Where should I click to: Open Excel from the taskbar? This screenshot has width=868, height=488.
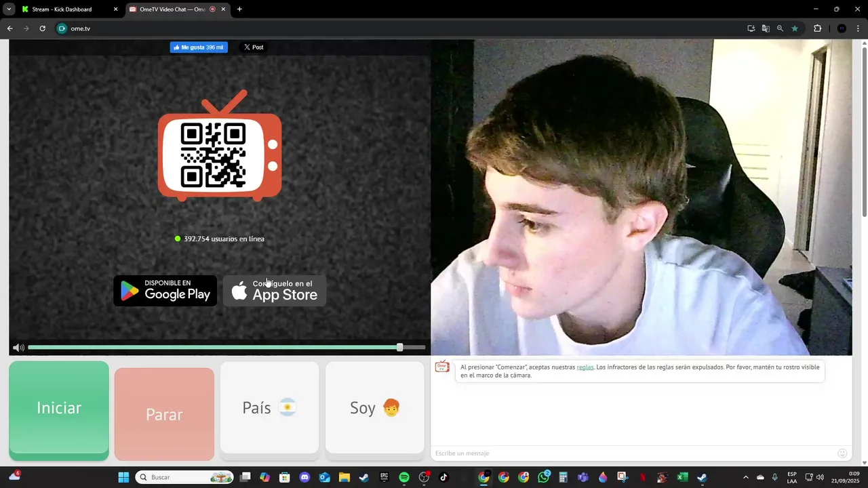click(682, 477)
